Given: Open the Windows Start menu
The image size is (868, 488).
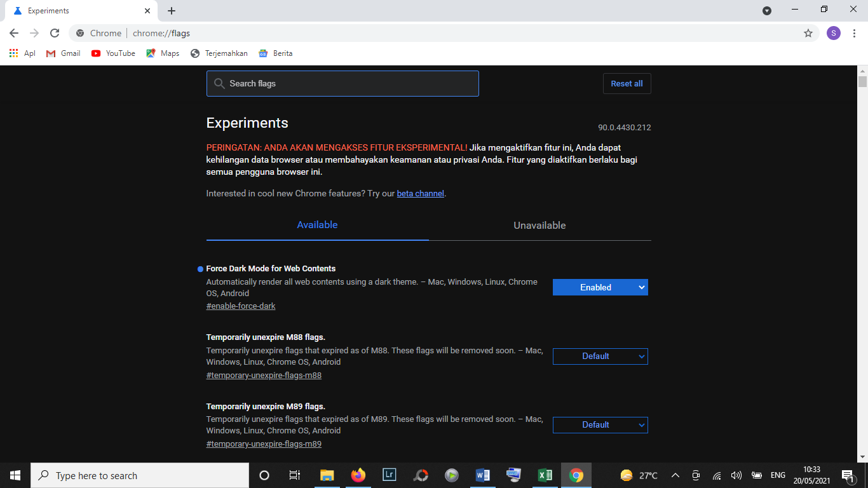Looking at the screenshot, I should pyautogui.click(x=15, y=475).
